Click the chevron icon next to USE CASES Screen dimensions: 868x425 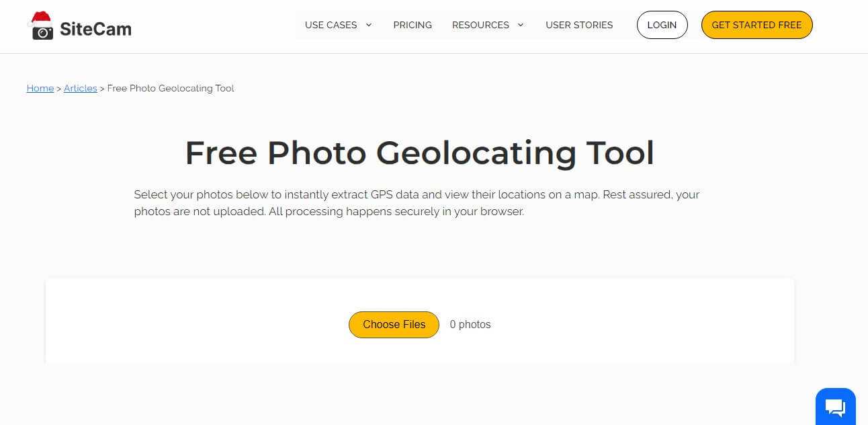point(368,24)
